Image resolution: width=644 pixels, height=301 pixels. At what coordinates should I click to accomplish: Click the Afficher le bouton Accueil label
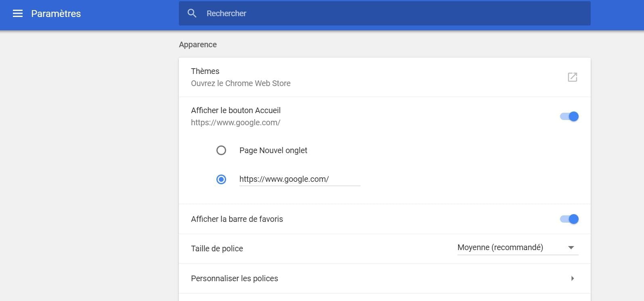(x=236, y=110)
